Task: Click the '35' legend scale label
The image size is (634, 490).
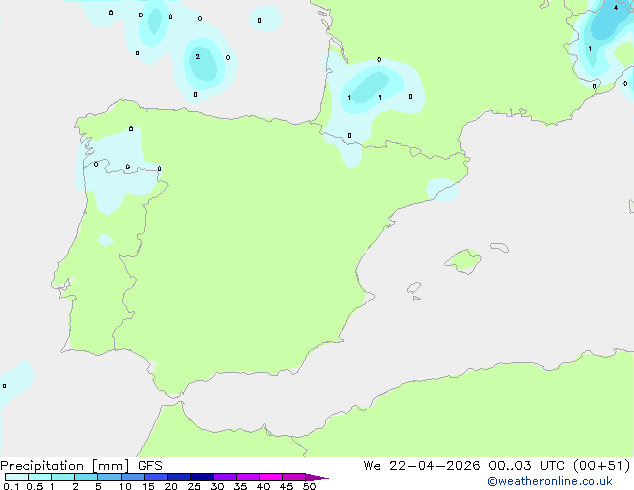Action: coord(240,486)
